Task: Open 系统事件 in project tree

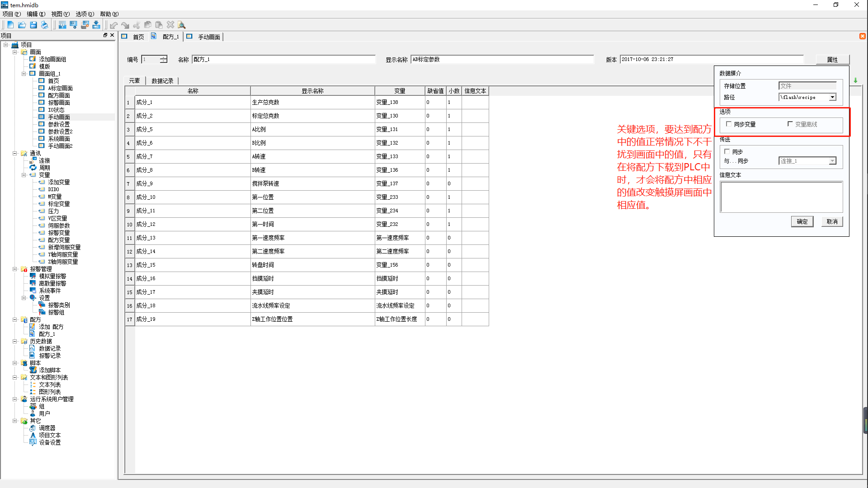Action: click(x=50, y=291)
